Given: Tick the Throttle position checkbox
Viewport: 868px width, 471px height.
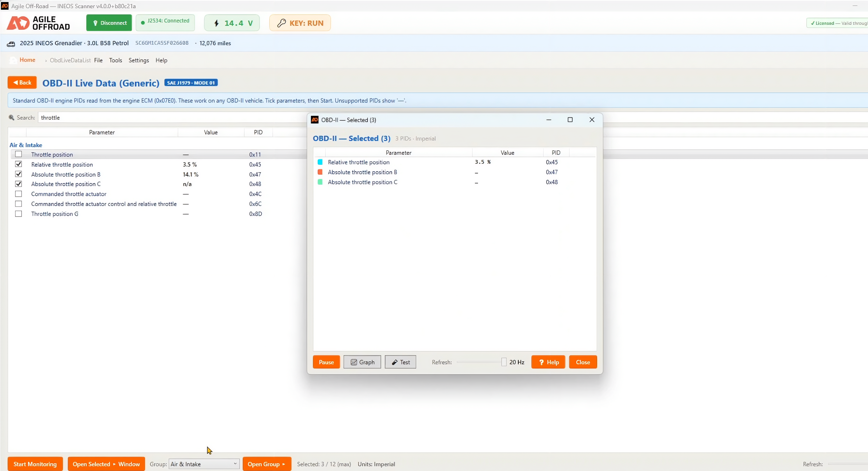Looking at the screenshot, I should point(19,154).
